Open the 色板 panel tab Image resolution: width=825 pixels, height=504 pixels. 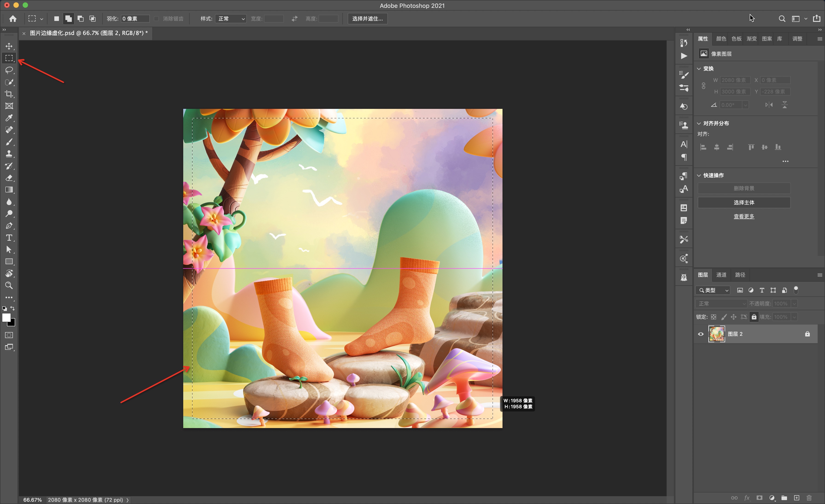point(736,39)
